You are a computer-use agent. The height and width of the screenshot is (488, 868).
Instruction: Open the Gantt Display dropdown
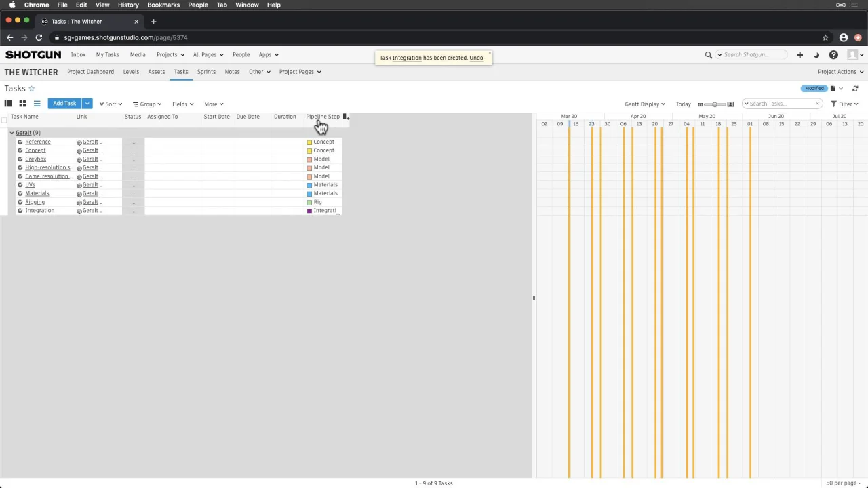pyautogui.click(x=645, y=104)
